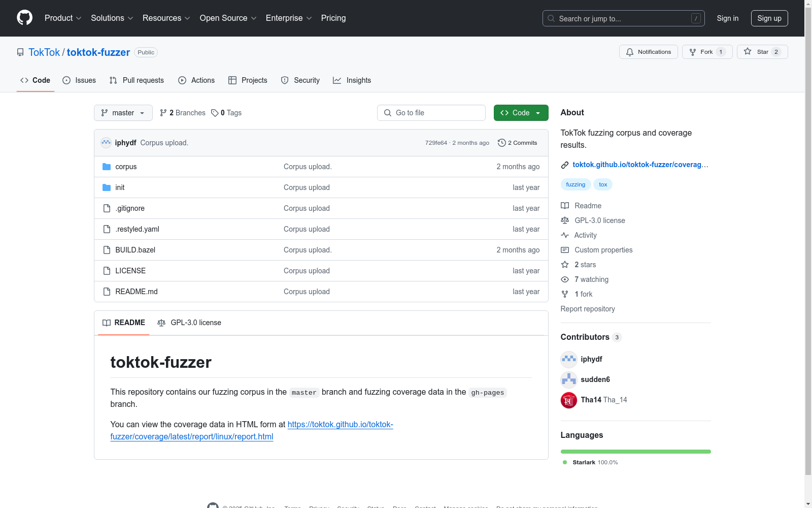Click the sudden6 contributor avatar
Viewport: 812px width, 508px height.
(x=569, y=379)
